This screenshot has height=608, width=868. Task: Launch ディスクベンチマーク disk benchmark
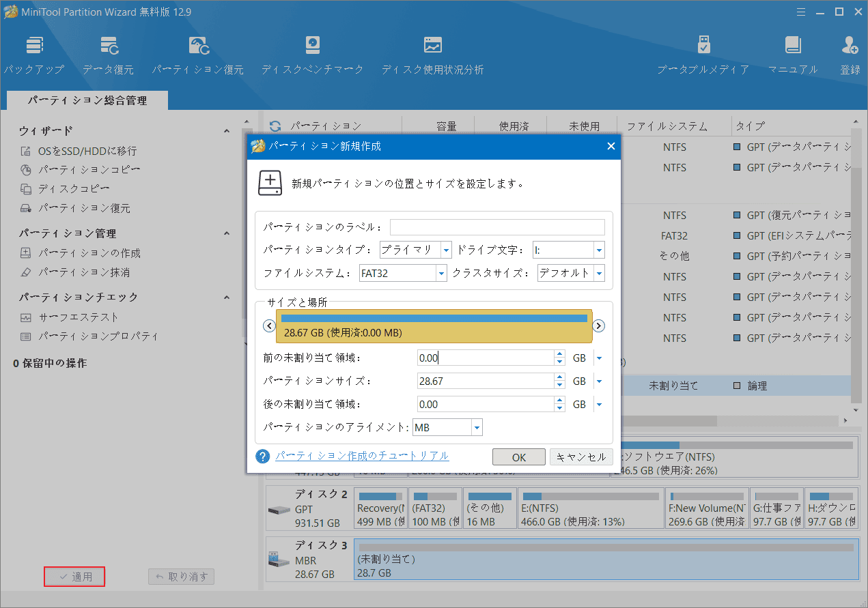pyautogui.click(x=312, y=55)
